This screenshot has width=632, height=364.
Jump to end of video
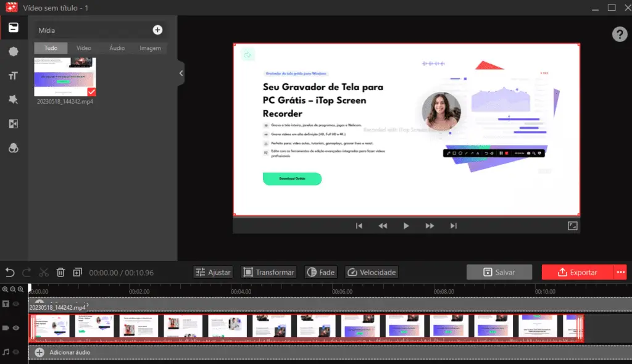tap(454, 226)
